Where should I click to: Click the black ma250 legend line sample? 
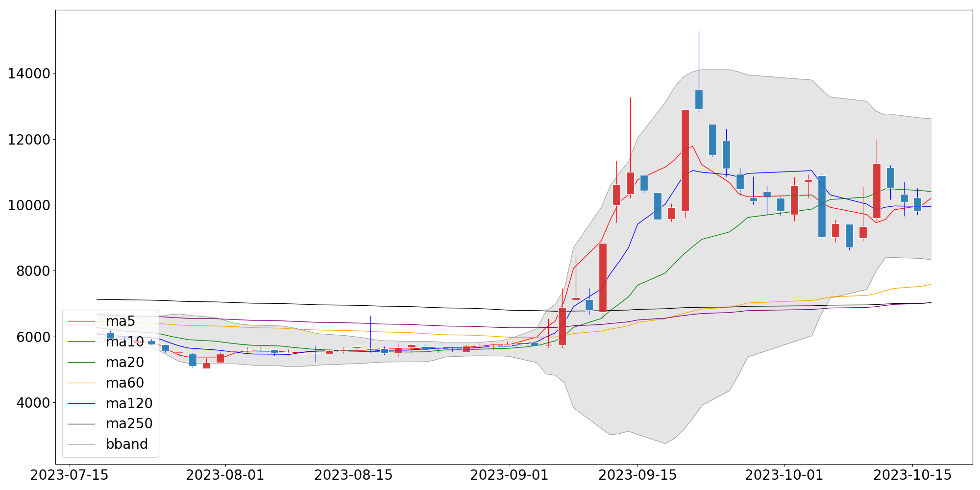(81, 424)
